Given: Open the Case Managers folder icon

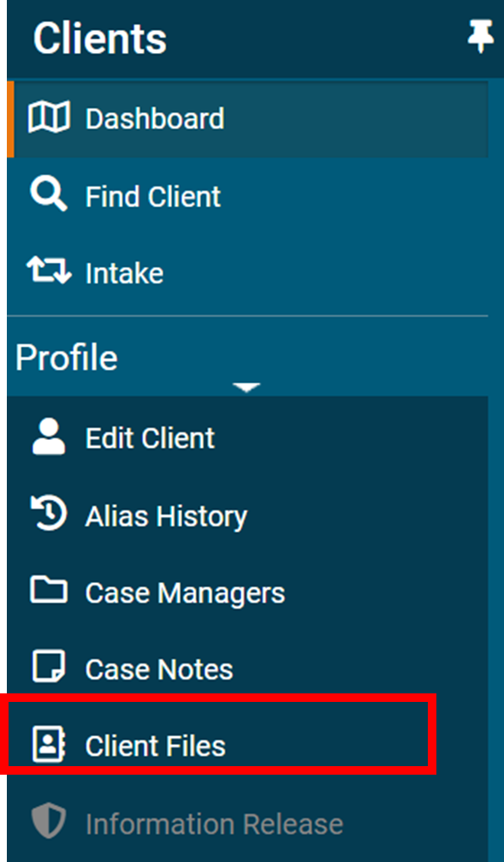Looking at the screenshot, I should coord(50,592).
